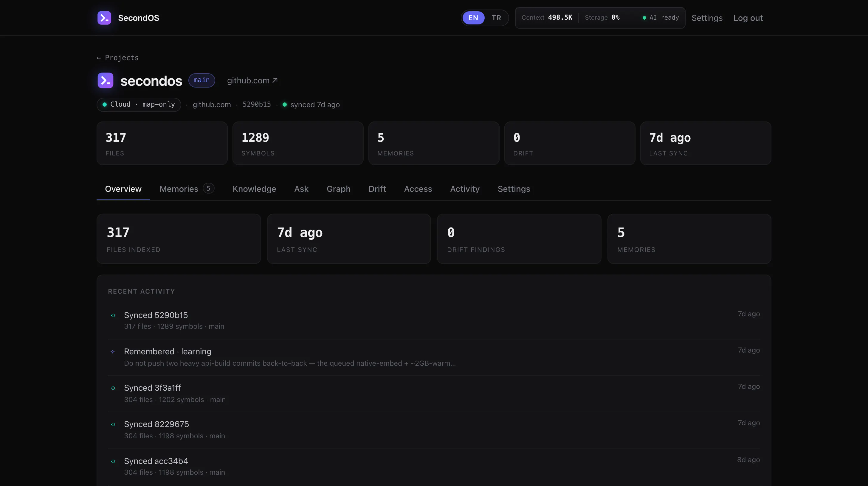This screenshot has width=868, height=486.
Task: Open the Graph tab
Action: 339,189
